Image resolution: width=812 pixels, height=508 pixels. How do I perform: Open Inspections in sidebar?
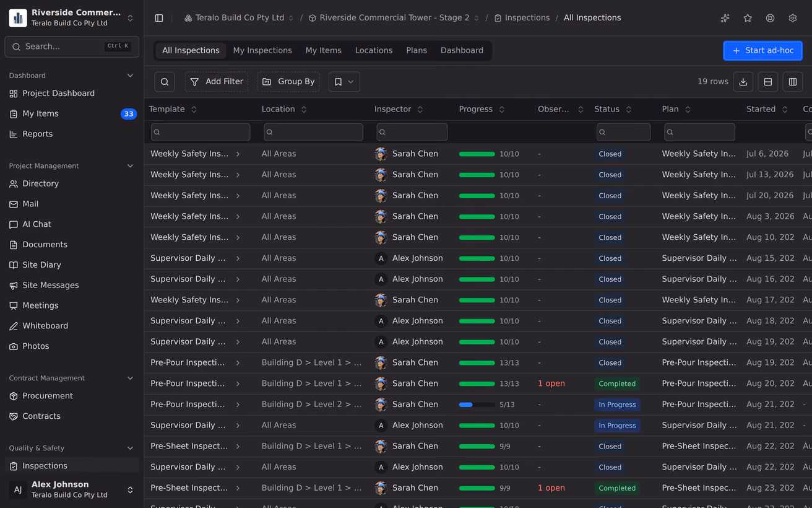[72, 466]
